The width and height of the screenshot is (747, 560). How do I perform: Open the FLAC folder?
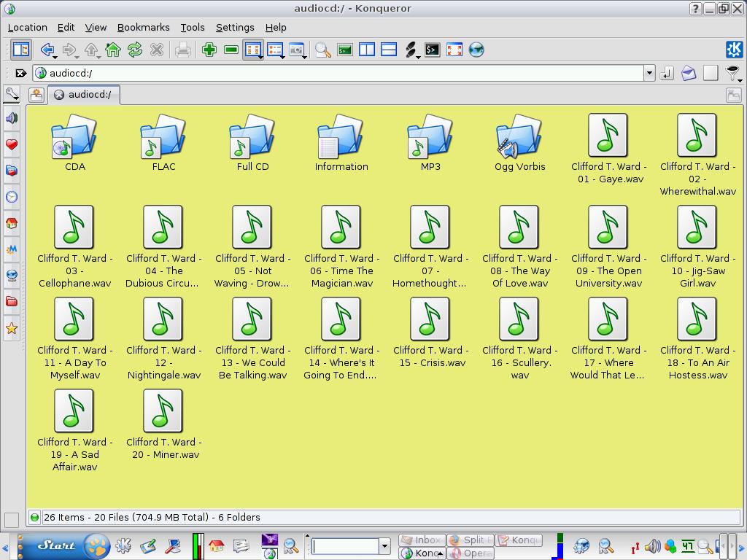tap(163, 143)
